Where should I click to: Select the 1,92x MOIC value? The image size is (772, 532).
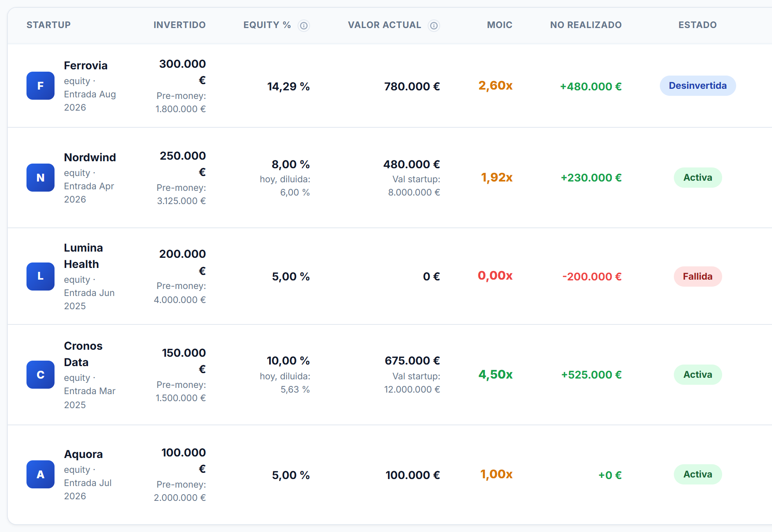pos(497,177)
